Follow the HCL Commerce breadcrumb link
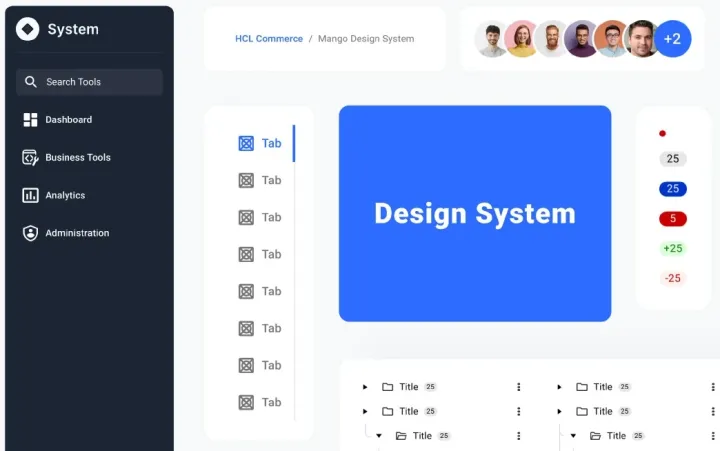 (x=269, y=39)
